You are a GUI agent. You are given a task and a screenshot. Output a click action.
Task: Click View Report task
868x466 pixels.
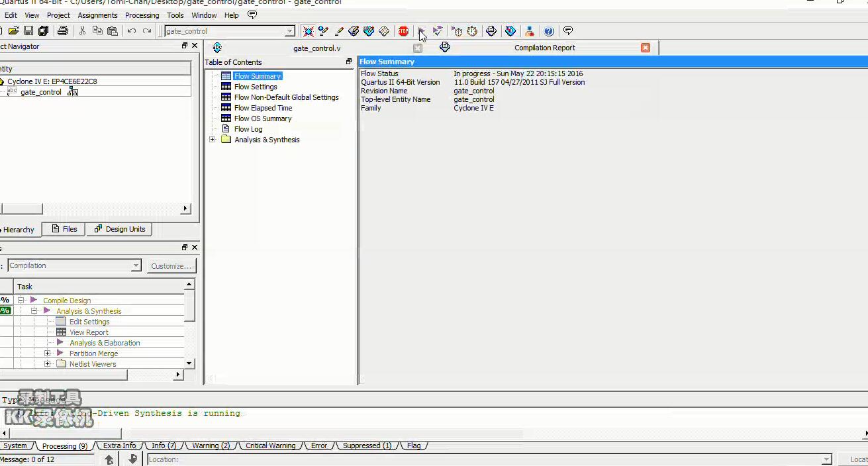[x=89, y=332]
